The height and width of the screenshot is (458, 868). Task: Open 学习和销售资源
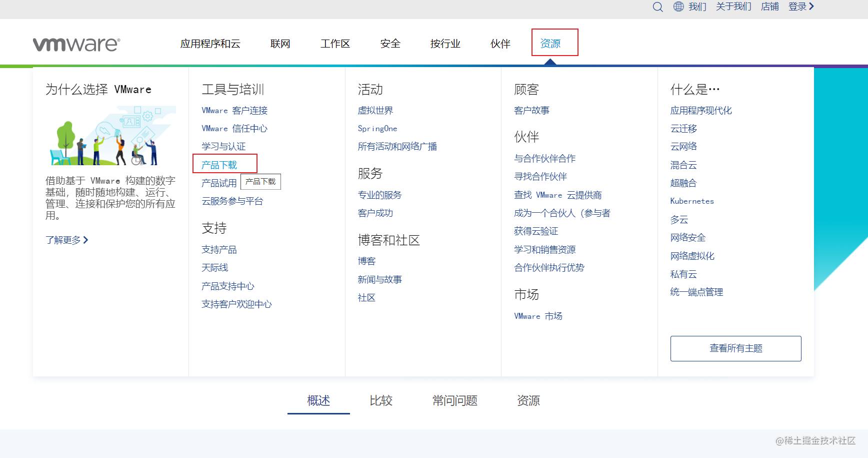point(545,250)
